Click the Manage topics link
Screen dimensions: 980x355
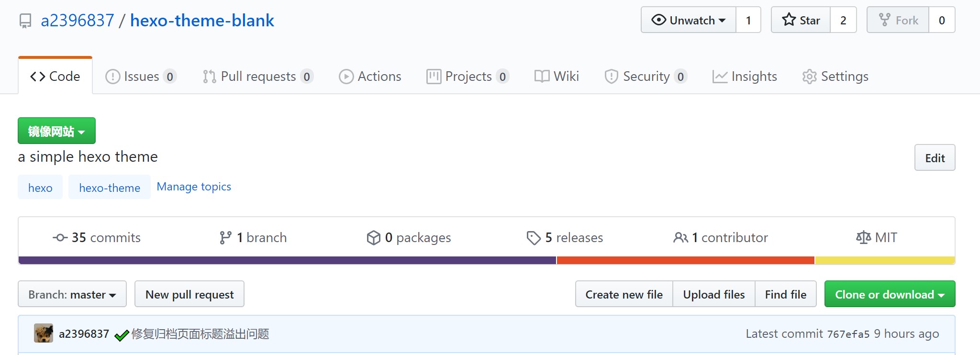194,187
